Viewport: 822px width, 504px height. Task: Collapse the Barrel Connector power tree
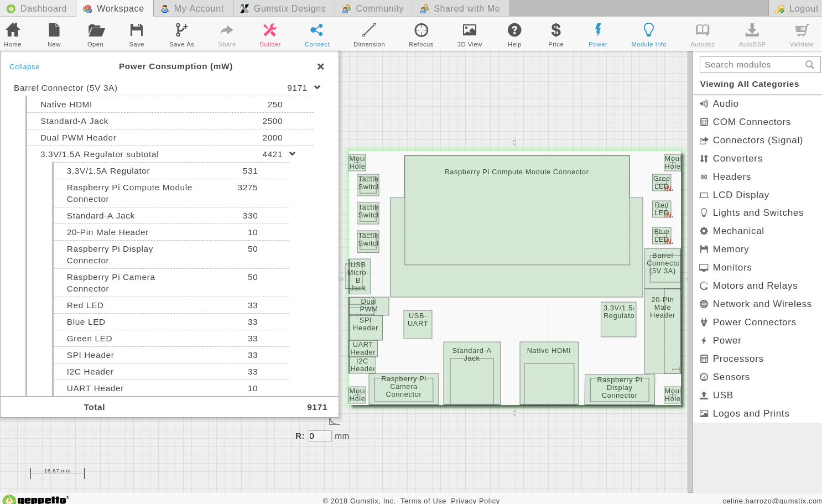point(317,87)
